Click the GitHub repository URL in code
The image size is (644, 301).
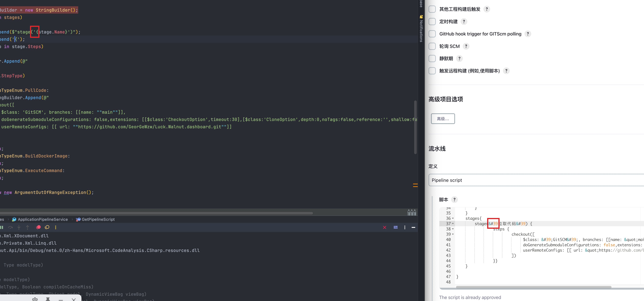[x=150, y=127]
